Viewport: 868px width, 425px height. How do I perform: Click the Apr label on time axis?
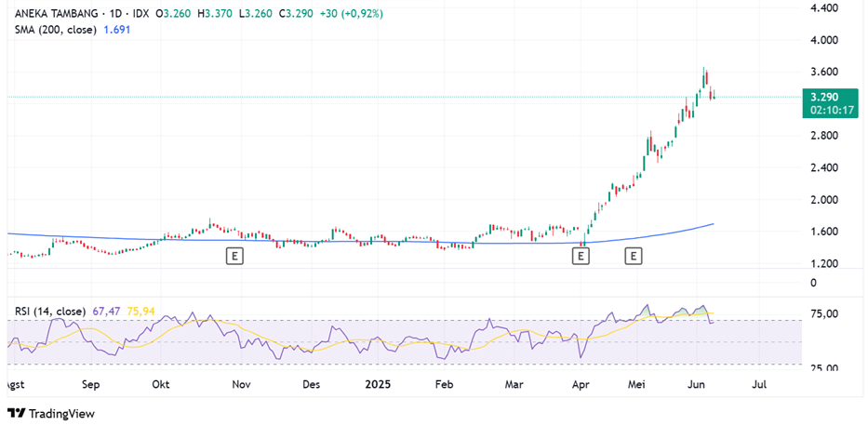point(582,385)
